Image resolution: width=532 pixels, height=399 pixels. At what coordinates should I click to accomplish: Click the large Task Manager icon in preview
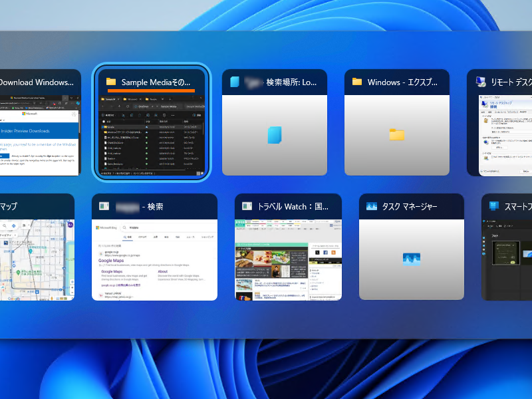412,259
